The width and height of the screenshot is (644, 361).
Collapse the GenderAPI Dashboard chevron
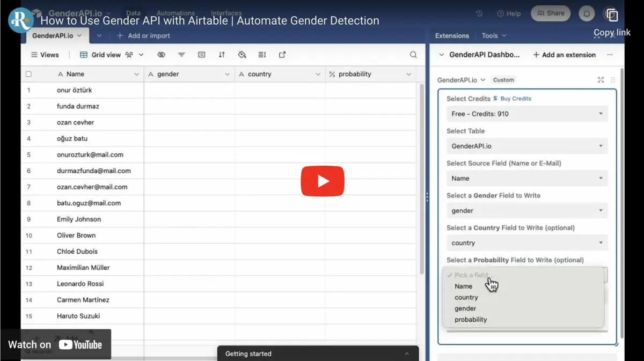(x=441, y=55)
